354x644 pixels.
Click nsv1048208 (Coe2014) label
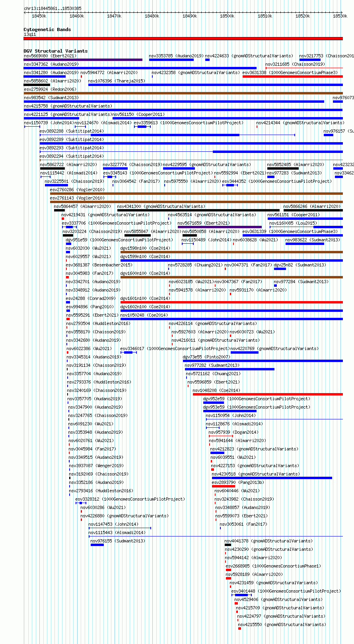216,390
